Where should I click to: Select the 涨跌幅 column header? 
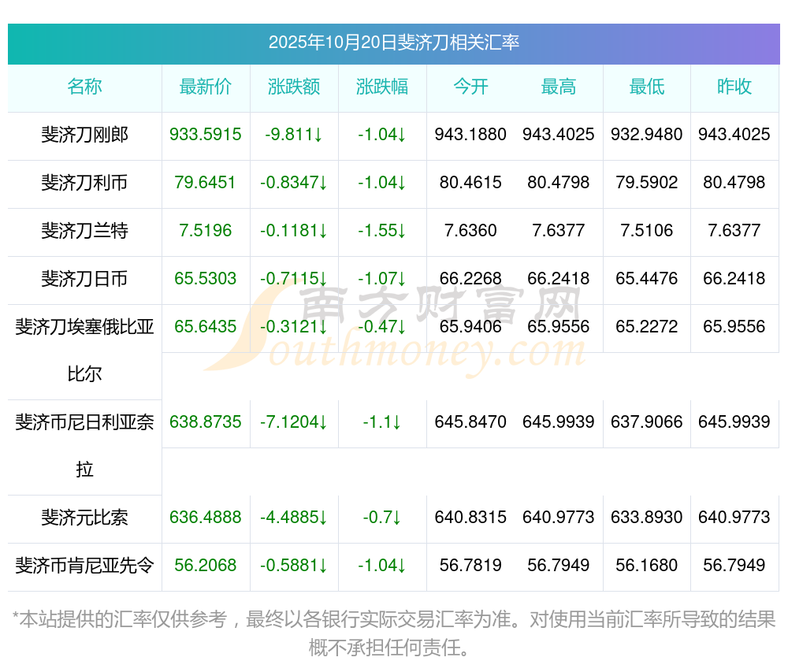pos(382,87)
